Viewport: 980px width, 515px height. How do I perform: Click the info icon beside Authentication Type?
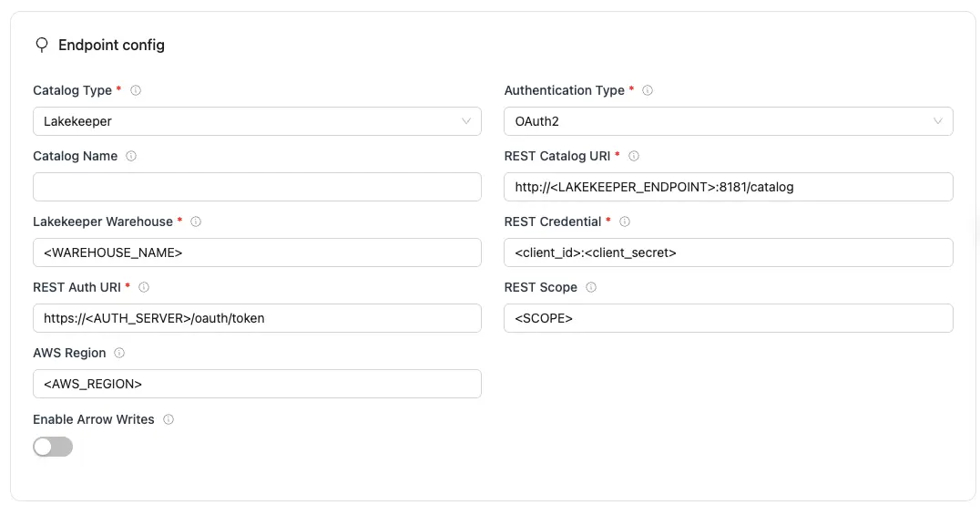(x=648, y=90)
